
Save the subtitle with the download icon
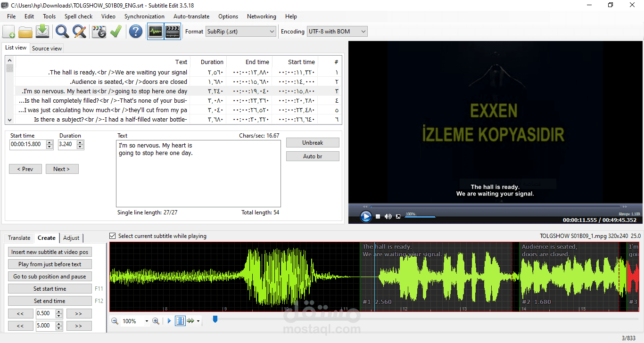(42, 32)
